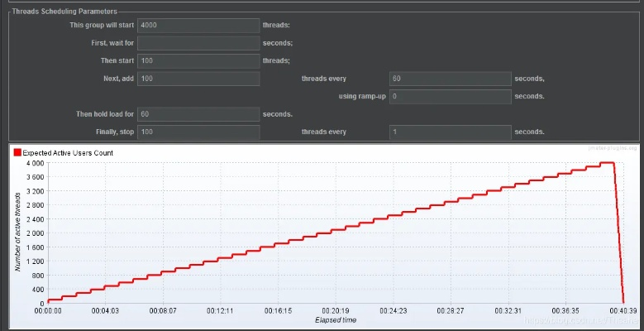Focus the 'Then hold load for' field
644x331 pixels.
click(x=198, y=114)
